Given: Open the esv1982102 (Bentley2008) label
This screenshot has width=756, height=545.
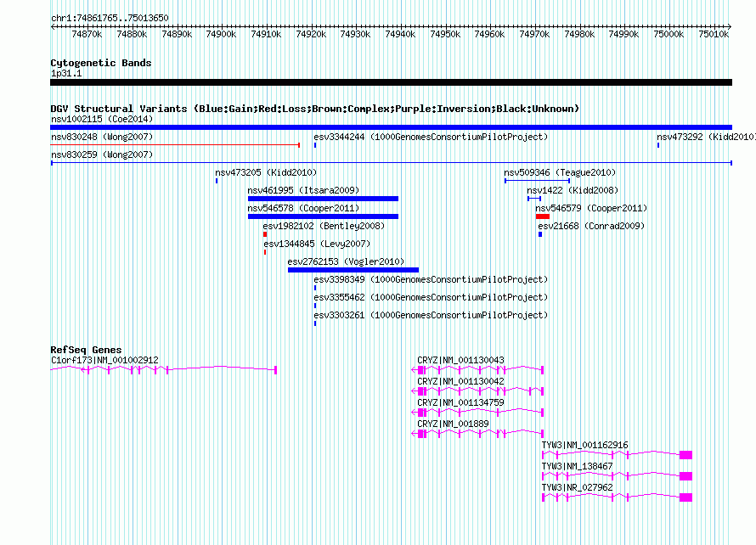Looking at the screenshot, I should tap(324, 226).
